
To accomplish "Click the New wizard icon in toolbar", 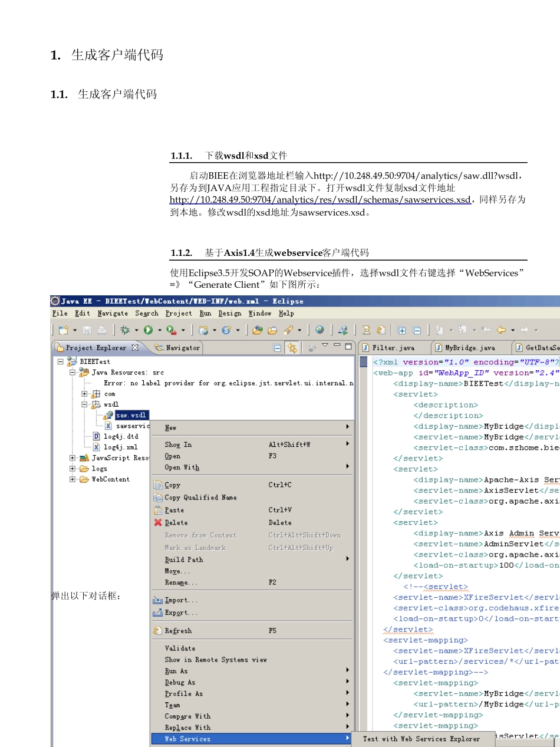I will 63,331.
